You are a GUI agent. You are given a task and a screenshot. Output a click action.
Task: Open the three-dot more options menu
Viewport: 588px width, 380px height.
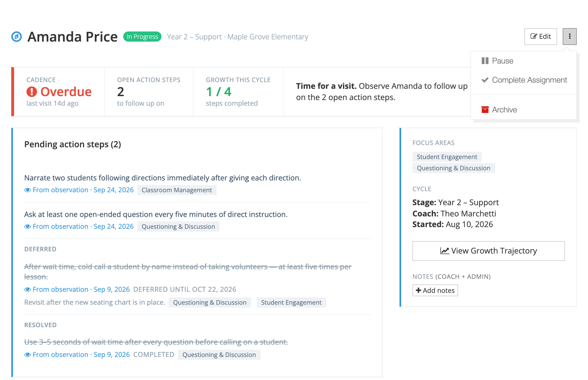tap(569, 36)
